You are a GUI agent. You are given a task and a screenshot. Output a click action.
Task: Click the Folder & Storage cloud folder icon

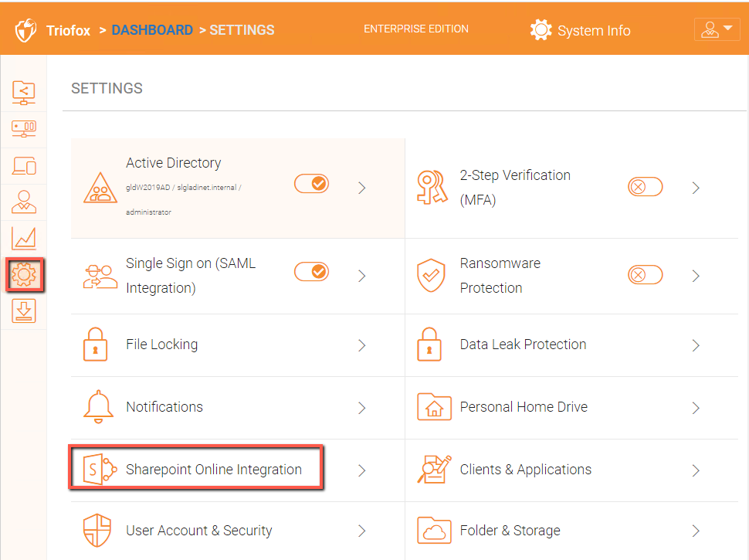pos(434,531)
